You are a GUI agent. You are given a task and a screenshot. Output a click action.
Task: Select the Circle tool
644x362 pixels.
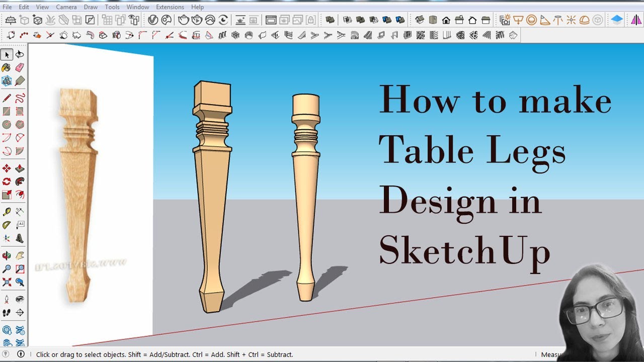coord(7,124)
